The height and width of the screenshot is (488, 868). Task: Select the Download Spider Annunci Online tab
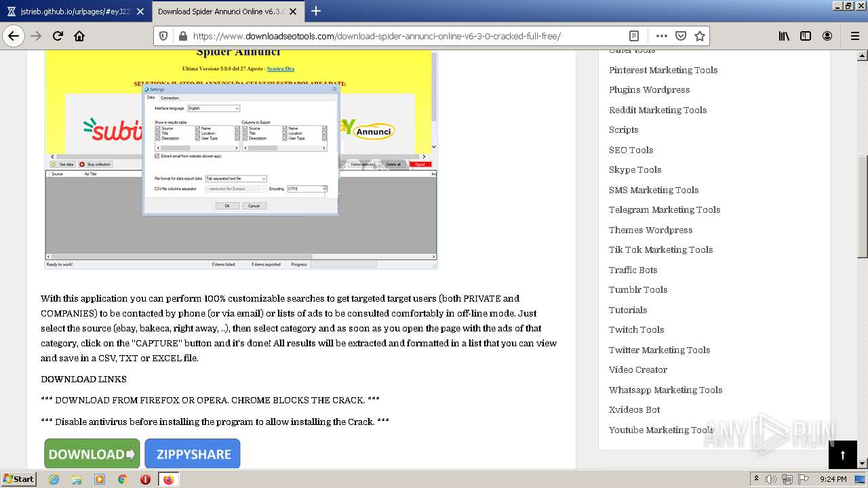[227, 12]
